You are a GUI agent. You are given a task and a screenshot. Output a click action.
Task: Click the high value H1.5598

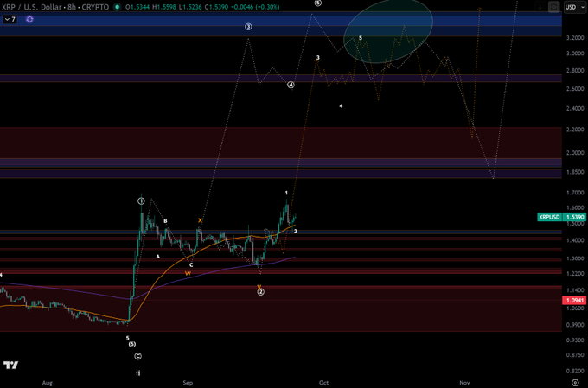163,7
